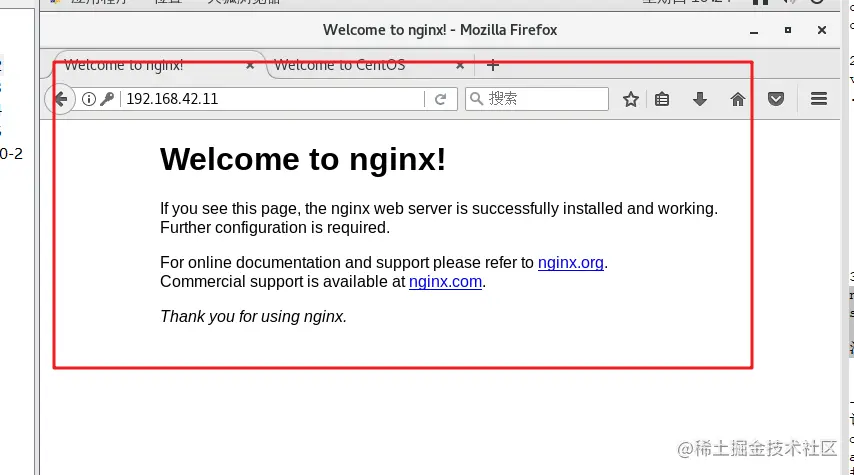Open a new tab with plus button
854x475 pixels.
492,65
